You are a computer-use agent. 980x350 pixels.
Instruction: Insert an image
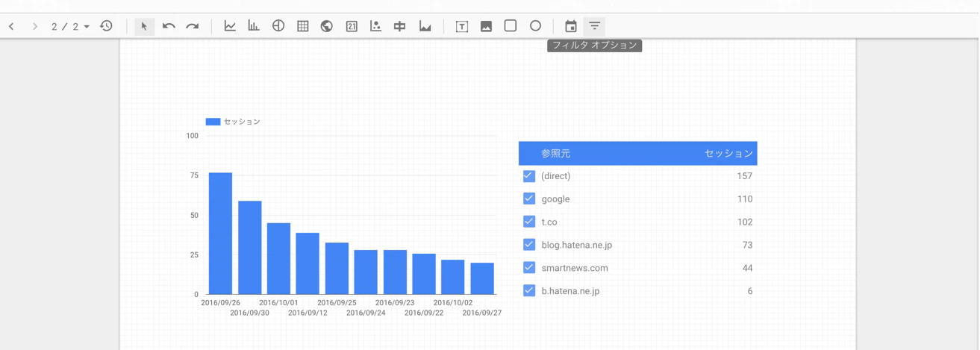tap(486, 26)
